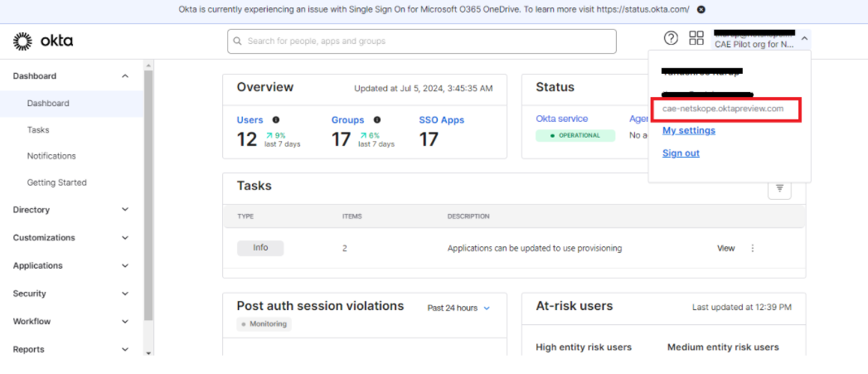
Task: Click the Info task type badge
Action: [260, 248]
